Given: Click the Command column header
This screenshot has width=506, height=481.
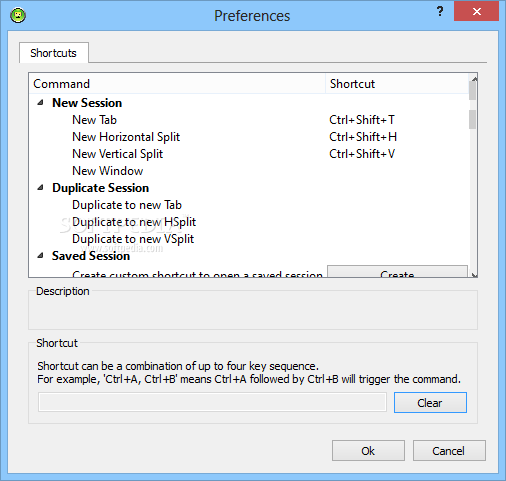Looking at the screenshot, I should [177, 84].
